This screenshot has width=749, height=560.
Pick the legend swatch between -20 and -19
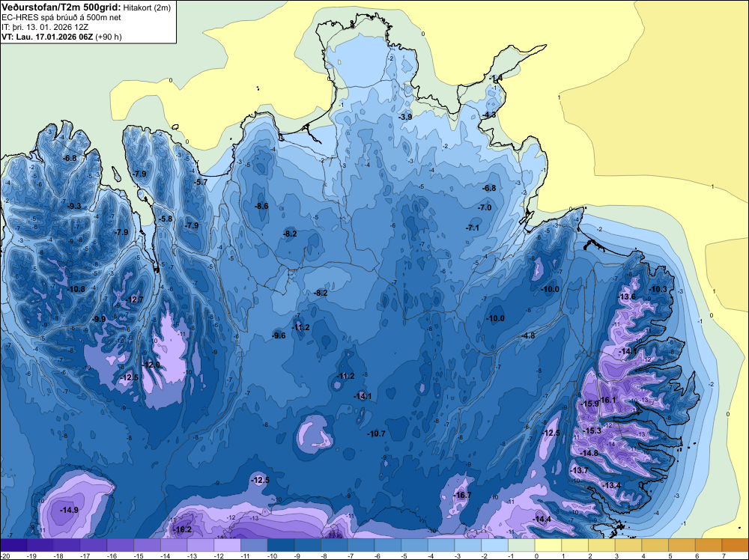point(13,545)
